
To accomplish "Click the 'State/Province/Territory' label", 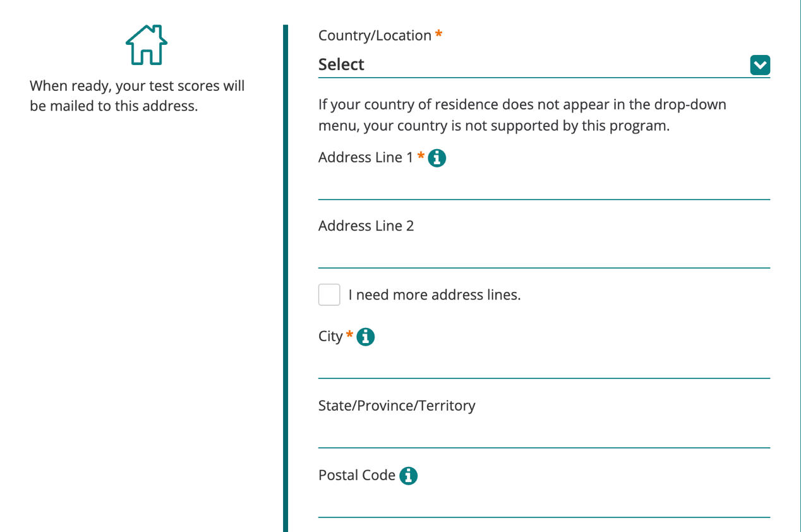I will pyautogui.click(x=397, y=406).
